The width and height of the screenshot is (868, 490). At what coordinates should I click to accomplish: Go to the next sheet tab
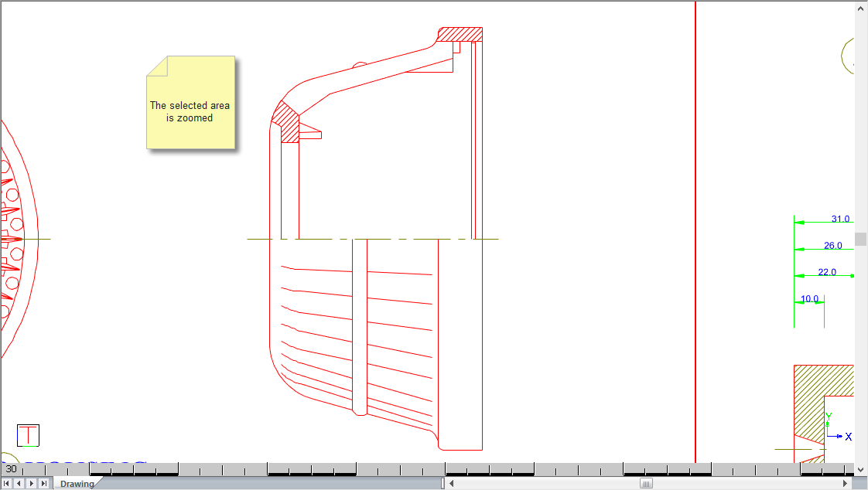[32, 483]
